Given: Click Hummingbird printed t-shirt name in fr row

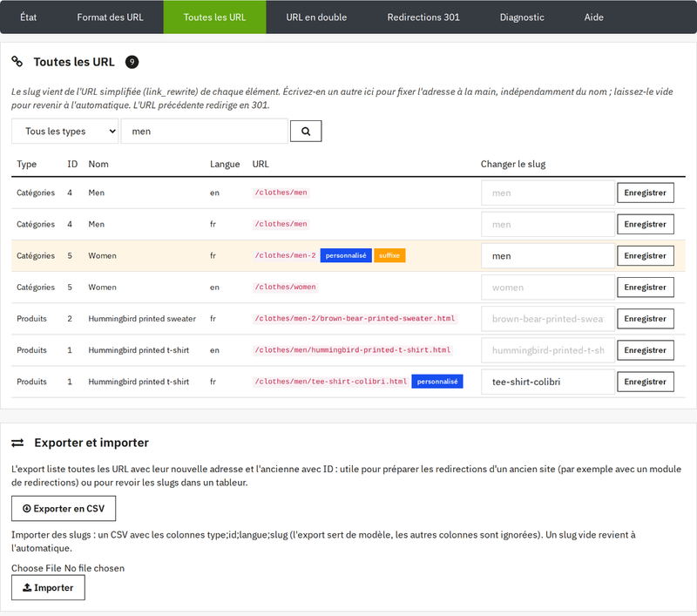Looking at the screenshot, I should [x=139, y=382].
